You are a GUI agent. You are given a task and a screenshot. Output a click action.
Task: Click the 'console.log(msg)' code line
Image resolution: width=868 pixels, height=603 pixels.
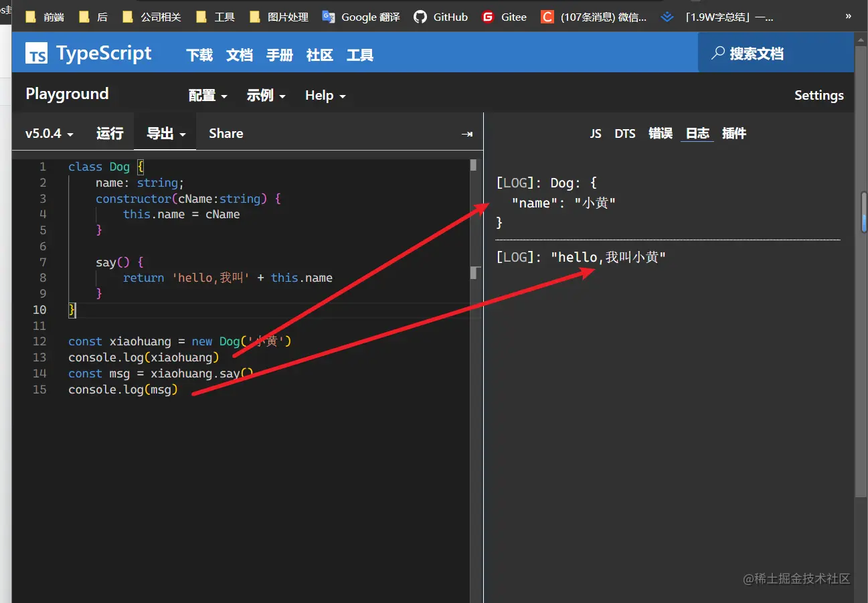[123, 390]
